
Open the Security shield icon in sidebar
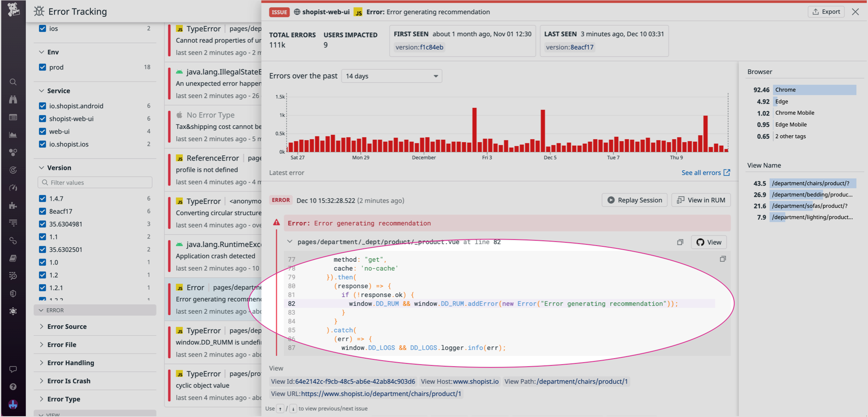13,293
